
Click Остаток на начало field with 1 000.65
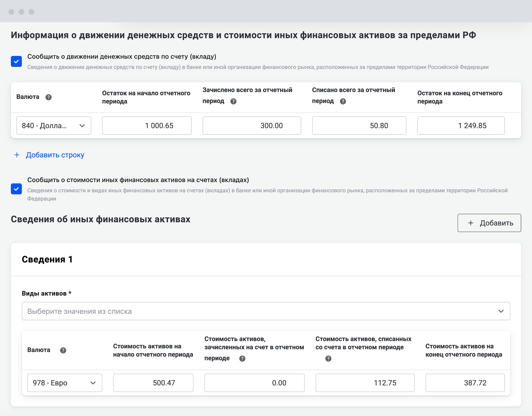147,126
